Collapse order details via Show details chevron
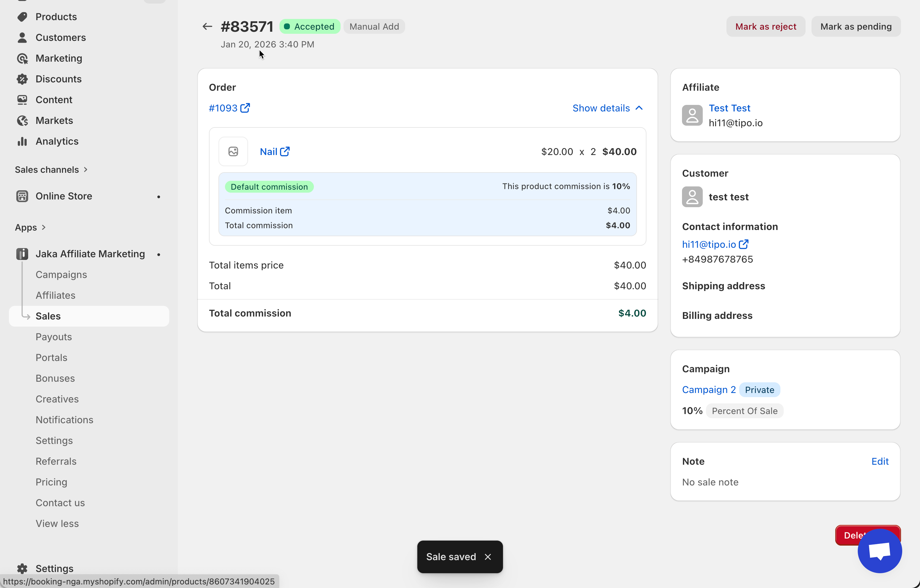This screenshot has width=920, height=588. tap(639, 108)
